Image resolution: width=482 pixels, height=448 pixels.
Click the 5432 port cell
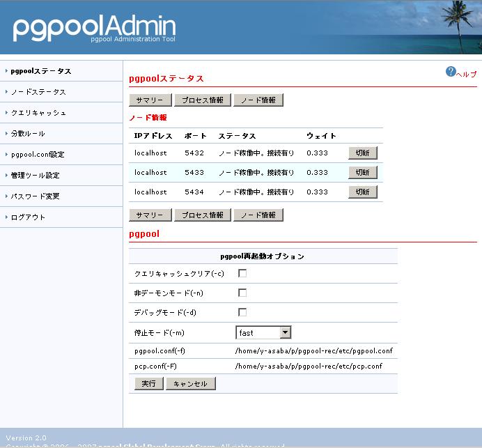(x=194, y=153)
